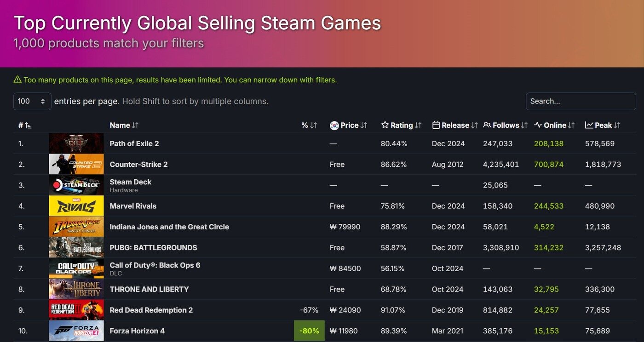This screenshot has height=342, width=644.
Task: Sort by the percent discount column
Action: pyautogui.click(x=309, y=125)
